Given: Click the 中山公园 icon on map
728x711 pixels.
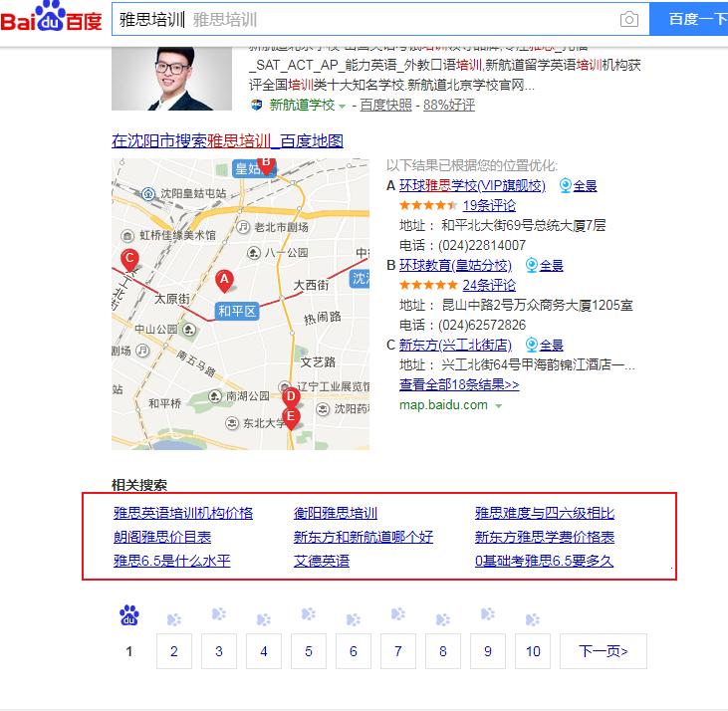Looking at the screenshot, I should click(189, 330).
